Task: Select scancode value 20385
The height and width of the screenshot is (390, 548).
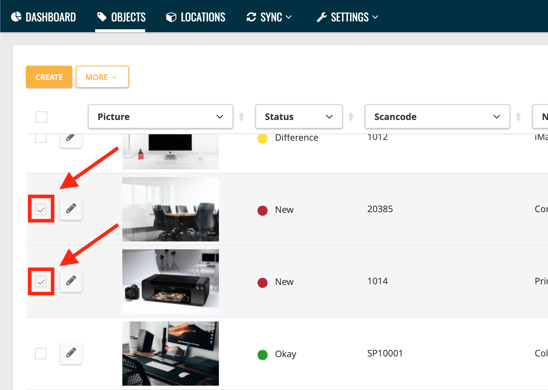Action: (x=380, y=209)
